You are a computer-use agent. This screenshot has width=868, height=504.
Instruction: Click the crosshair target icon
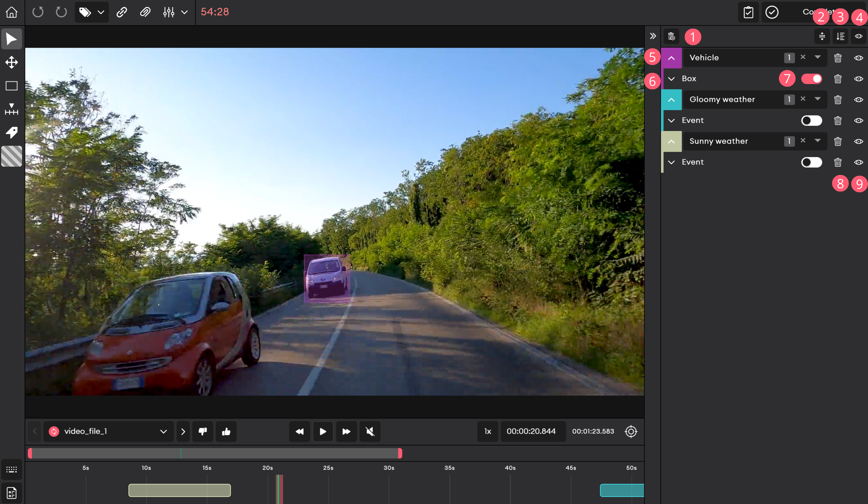click(x=631, y=431)
